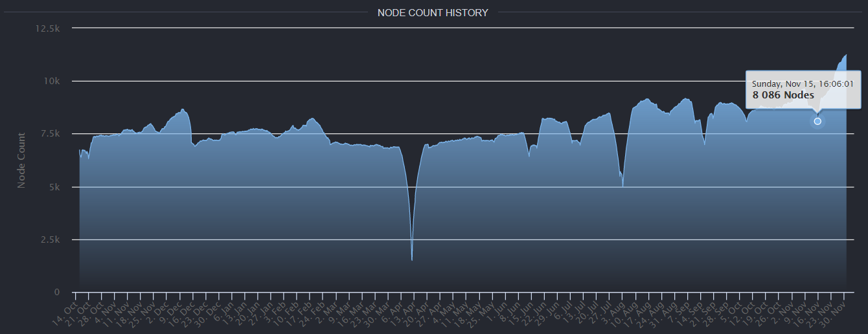Viewport: 868px width, 334px height.
Task: Click the early August dip on the chart line
Action: pyautogui.click(x=622, y=186)
